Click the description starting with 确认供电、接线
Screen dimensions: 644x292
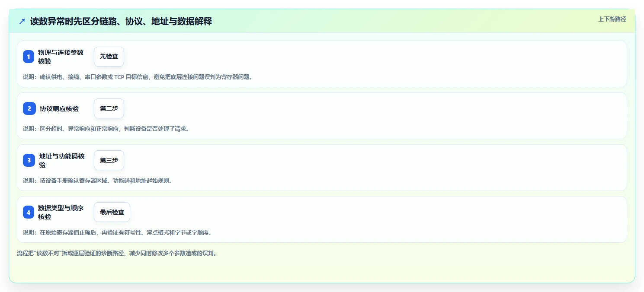[138, 77]
